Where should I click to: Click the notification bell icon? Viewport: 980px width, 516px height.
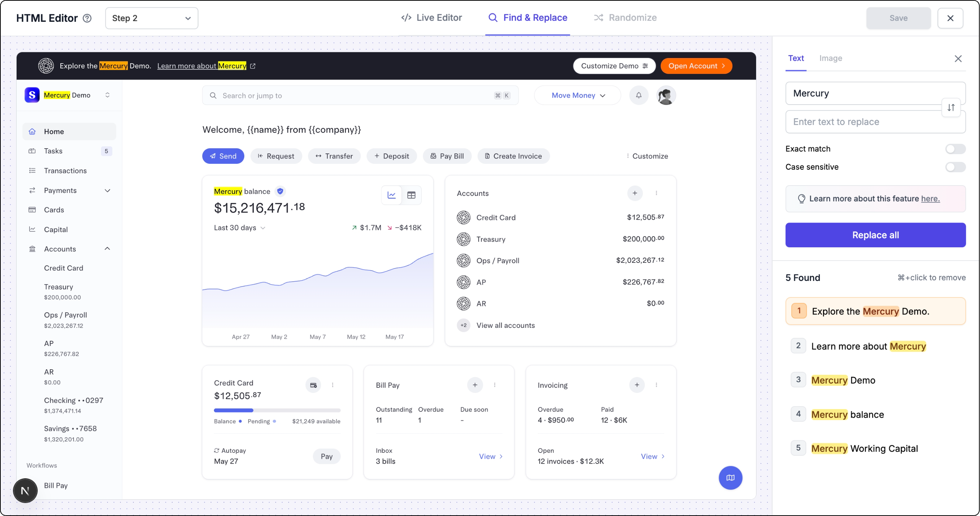pyautogui.click(x=639, y=95)
